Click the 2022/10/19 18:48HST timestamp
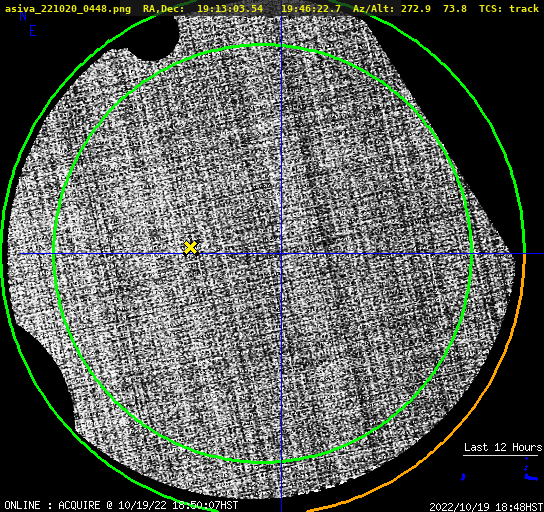Screen dimensions: 544x512 (486, 507)
